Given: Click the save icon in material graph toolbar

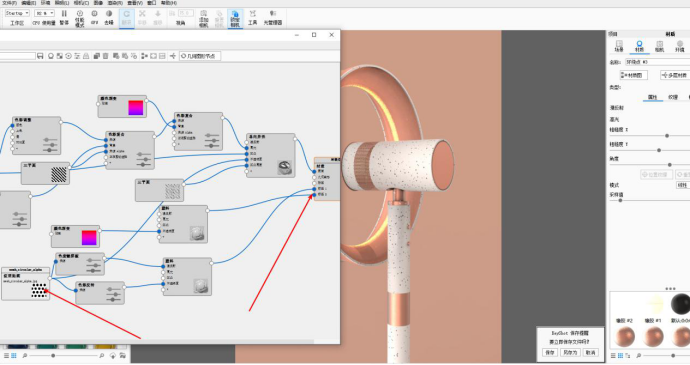Looking at the screenshot, I should pos(40,56).
